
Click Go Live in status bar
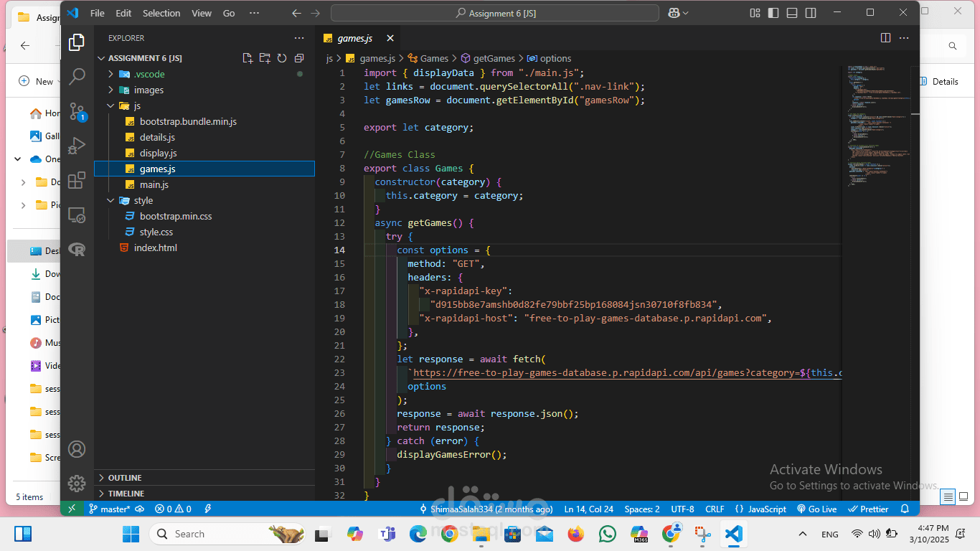click(817, 509)
